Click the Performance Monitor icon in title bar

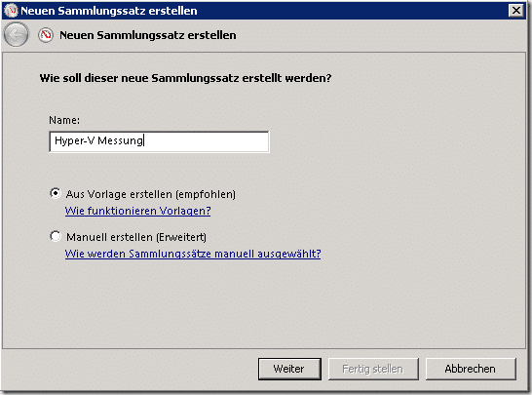point(11,11)
